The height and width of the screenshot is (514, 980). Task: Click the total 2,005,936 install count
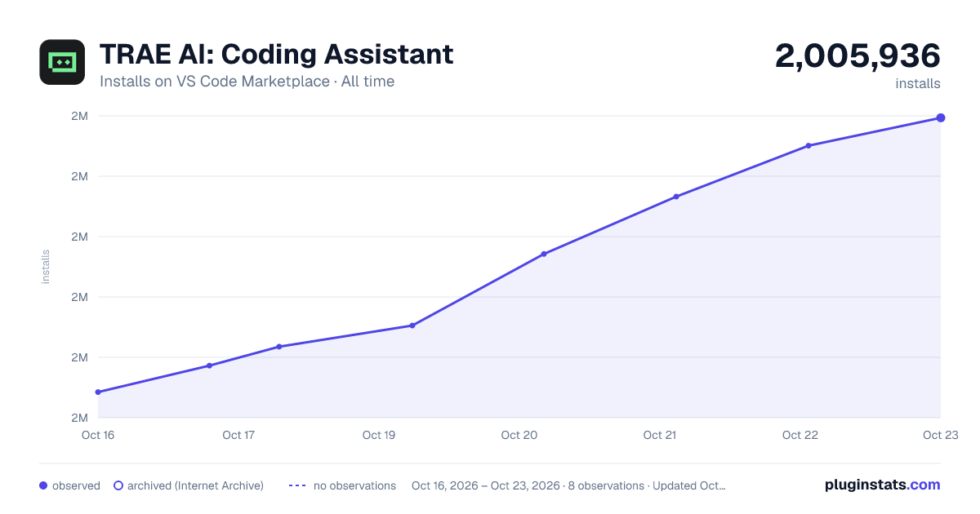pyautogui.click(x=857, y=56)
